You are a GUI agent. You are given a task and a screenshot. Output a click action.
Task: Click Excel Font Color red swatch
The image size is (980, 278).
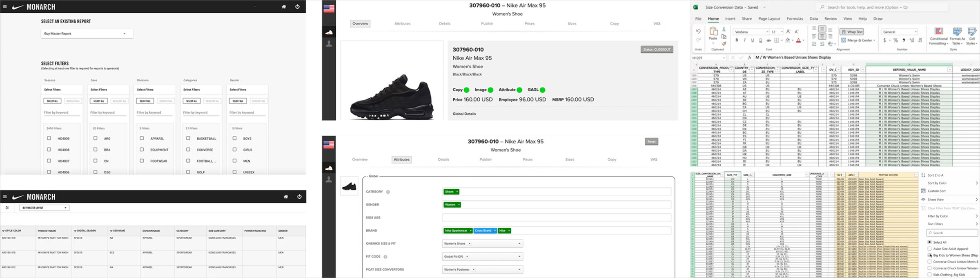798,40
